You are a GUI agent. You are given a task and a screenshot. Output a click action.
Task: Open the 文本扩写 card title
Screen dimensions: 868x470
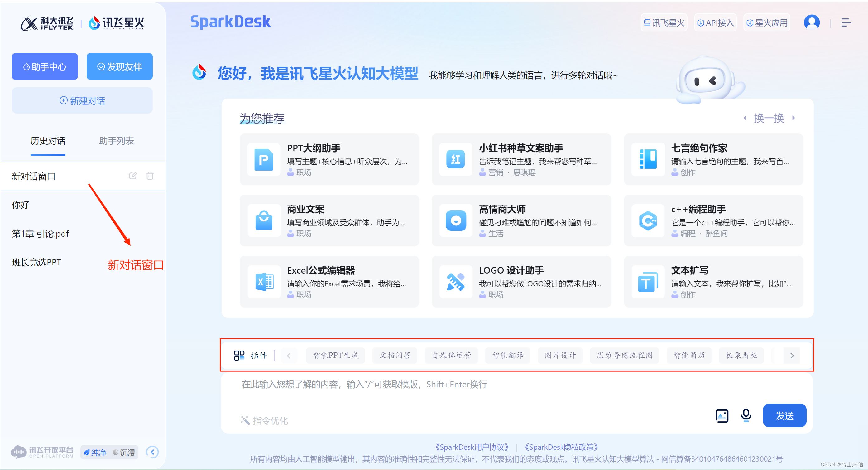(x=690, y=270)
